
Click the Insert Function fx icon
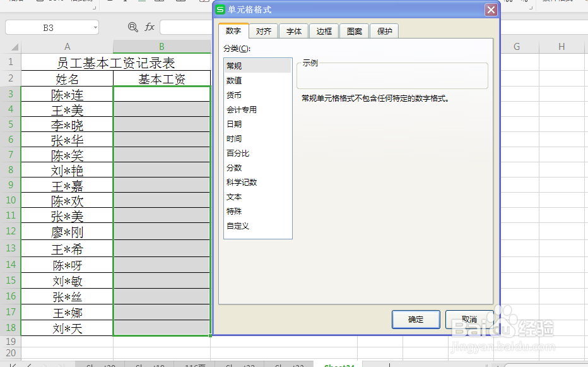[150, 27]
